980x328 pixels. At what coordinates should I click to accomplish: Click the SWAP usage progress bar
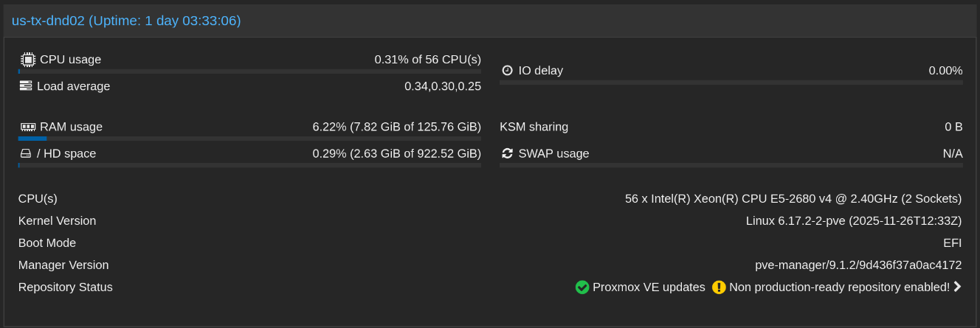(731, 165)
